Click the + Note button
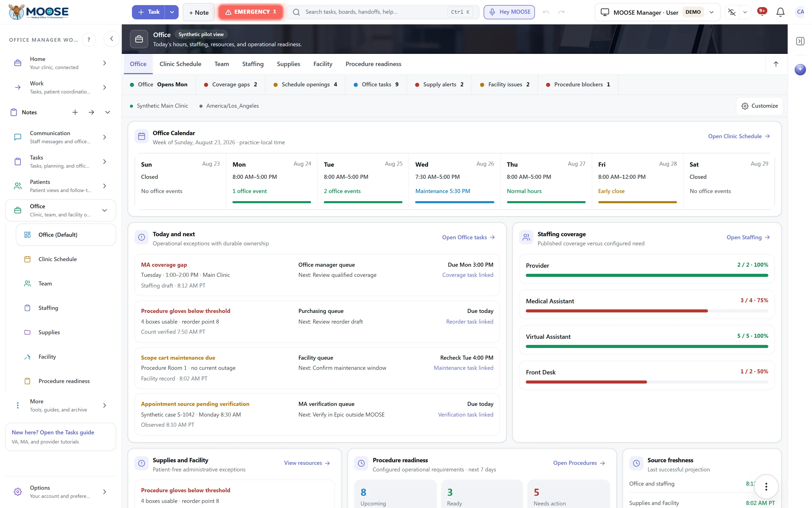The width and height of the screenshot is (812, 508). pyautogui.click(x=199, y=12)
